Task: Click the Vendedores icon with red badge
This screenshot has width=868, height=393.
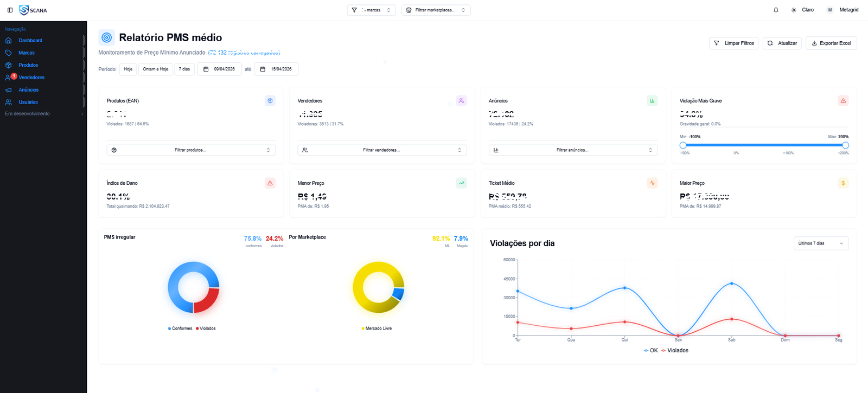Action: [9, 77]
